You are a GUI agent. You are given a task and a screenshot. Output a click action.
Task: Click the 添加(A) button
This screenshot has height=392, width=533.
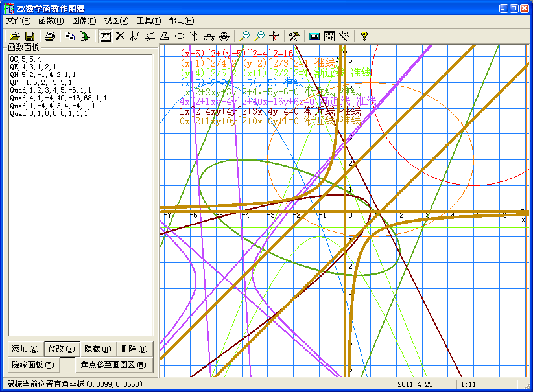pos(25,349)
